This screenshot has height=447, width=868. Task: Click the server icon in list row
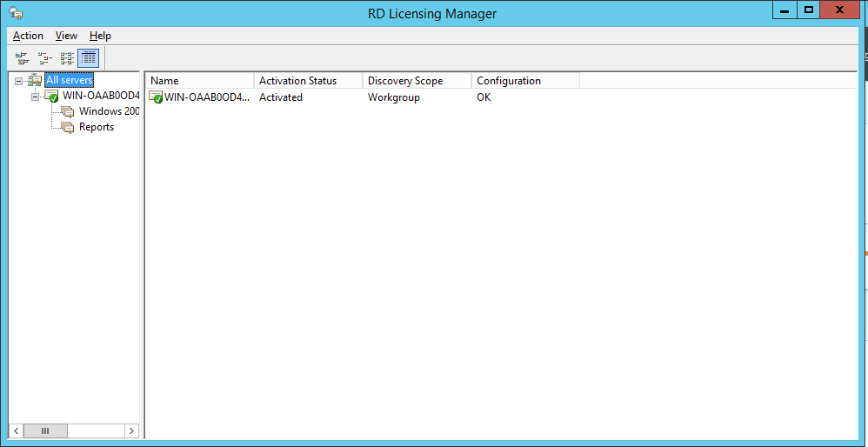point(156,97)
